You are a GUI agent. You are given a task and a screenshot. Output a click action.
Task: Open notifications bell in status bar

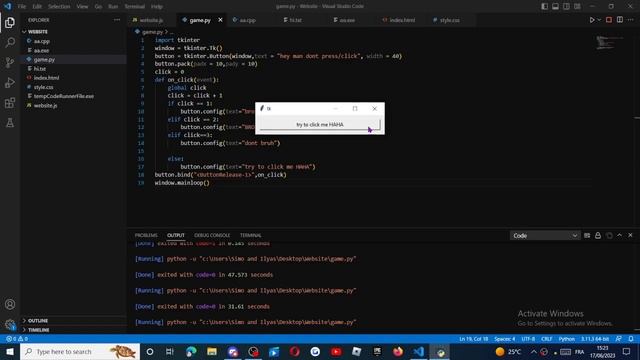631,339
